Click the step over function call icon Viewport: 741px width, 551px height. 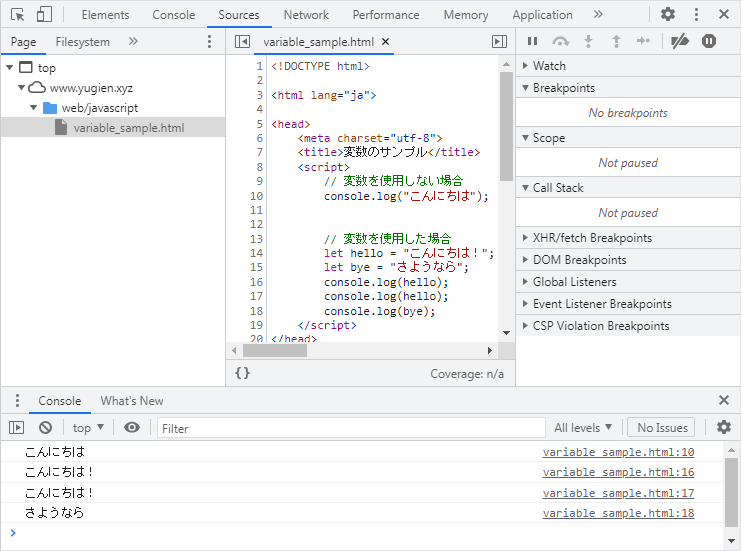560,42
